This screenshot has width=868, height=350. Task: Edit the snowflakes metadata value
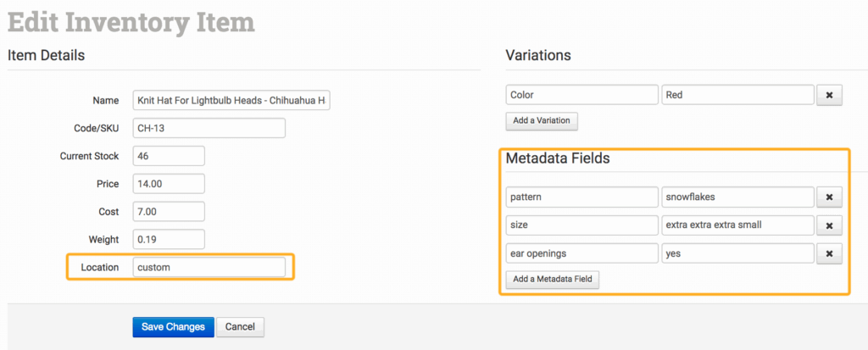pyautogui.click(x=737, y=197)
